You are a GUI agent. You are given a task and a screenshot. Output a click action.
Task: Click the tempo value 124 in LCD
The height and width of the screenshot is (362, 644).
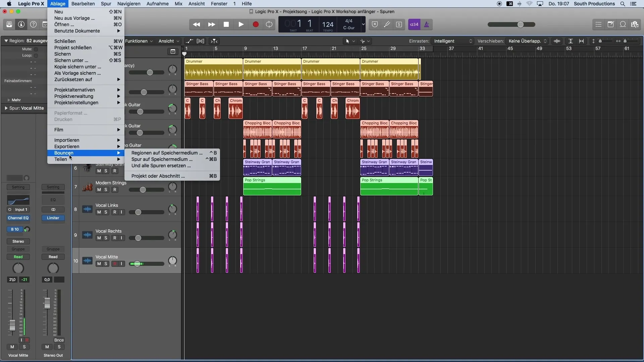pyautogui.click(x=328, y=24)
